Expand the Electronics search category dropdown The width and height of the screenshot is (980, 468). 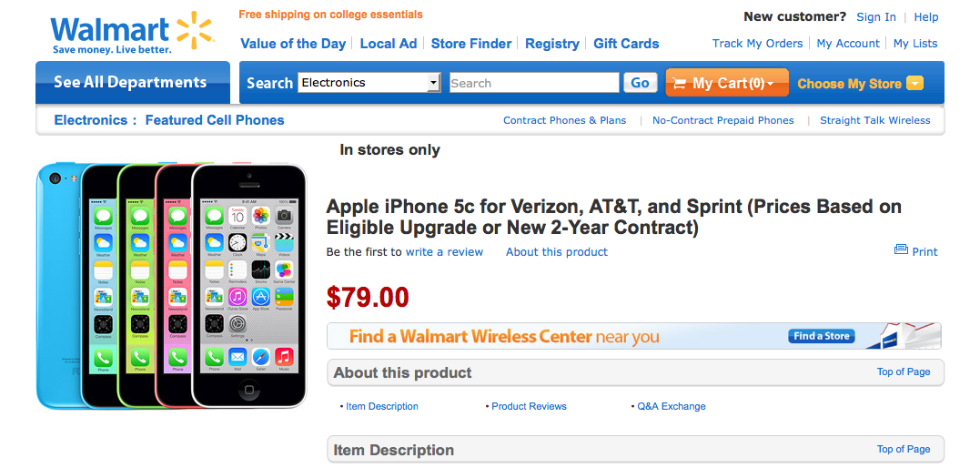point(433,83)
